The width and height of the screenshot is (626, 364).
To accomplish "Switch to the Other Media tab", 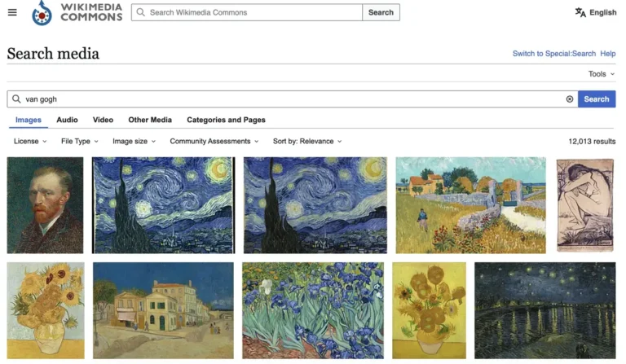I will (x=150, y=120).
